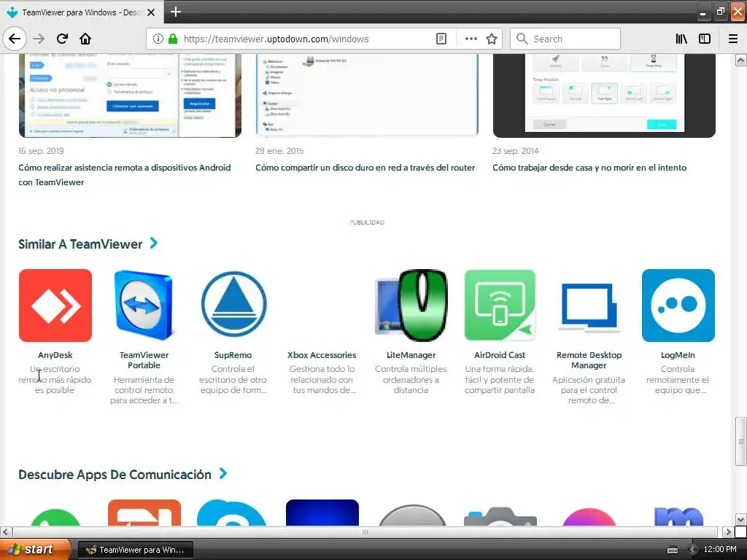Click 'Controla múltiples ordenadores a distancia' description
The width and height of the screenshot is (747, 560).
pyautogui.click(x=411, y=379)
